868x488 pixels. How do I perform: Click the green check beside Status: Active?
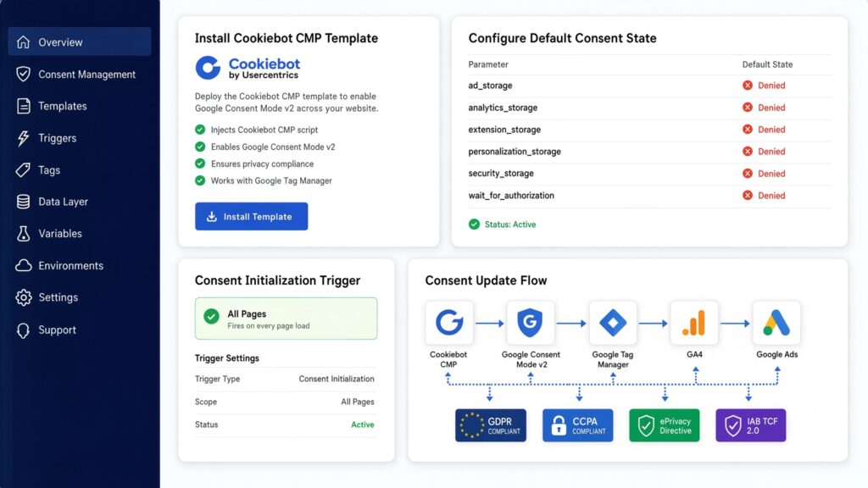tap(475, 224)
